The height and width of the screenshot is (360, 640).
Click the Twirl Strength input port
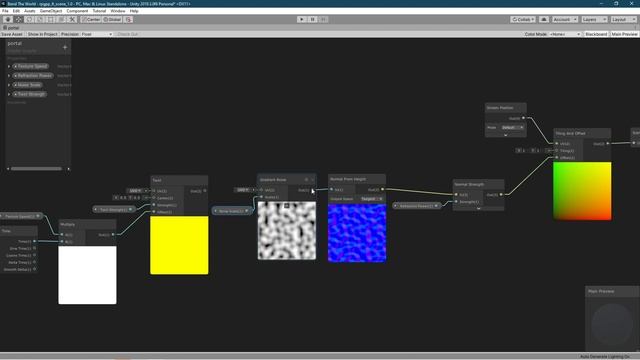pyautogui.click(x=154, y=205)
